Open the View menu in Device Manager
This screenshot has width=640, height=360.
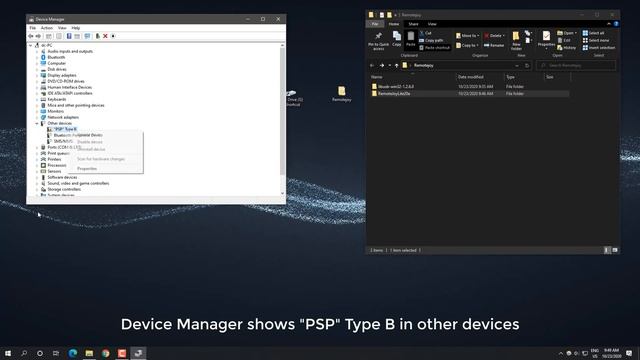[62, 28]
